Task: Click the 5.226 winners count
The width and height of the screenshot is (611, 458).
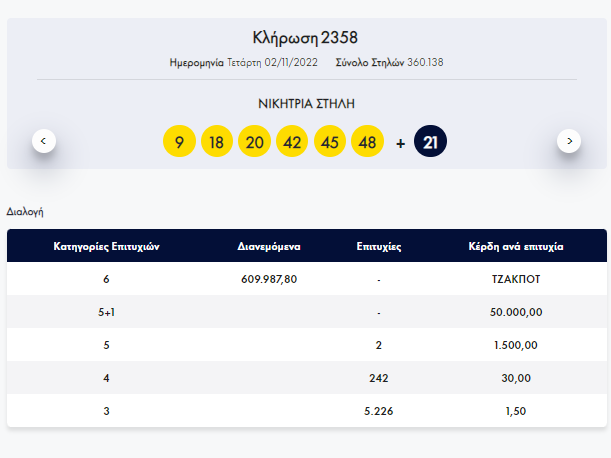Action: [x=379, y=411]
